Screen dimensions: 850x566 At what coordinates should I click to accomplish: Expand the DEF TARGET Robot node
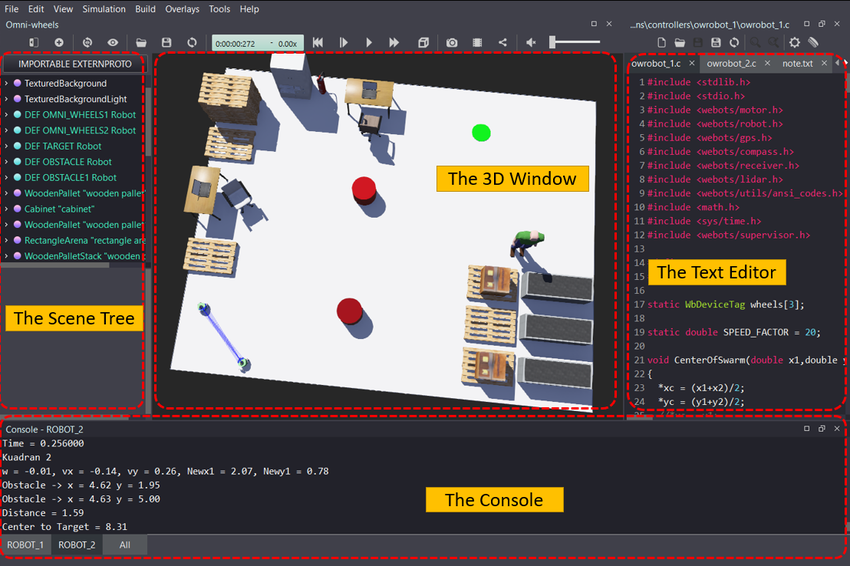(x=7, y=146)
